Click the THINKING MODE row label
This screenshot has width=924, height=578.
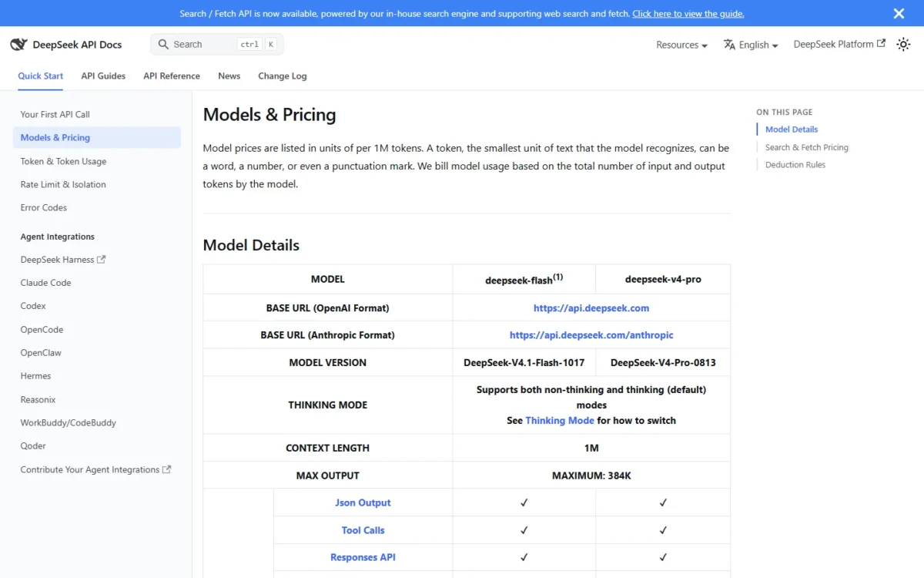tap(328, 405)
